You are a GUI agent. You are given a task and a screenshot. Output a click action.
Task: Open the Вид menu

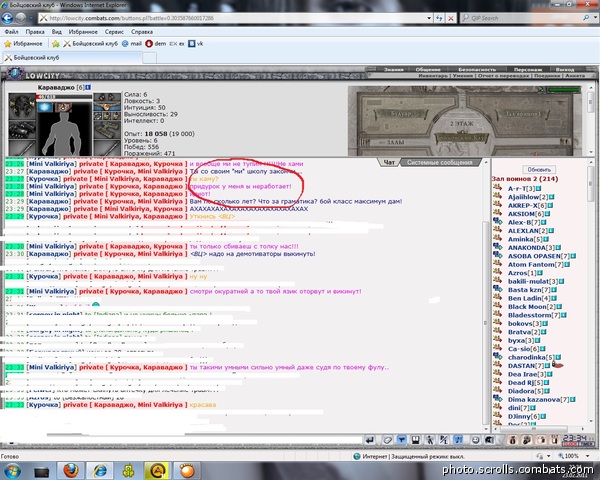coord(57,32)
